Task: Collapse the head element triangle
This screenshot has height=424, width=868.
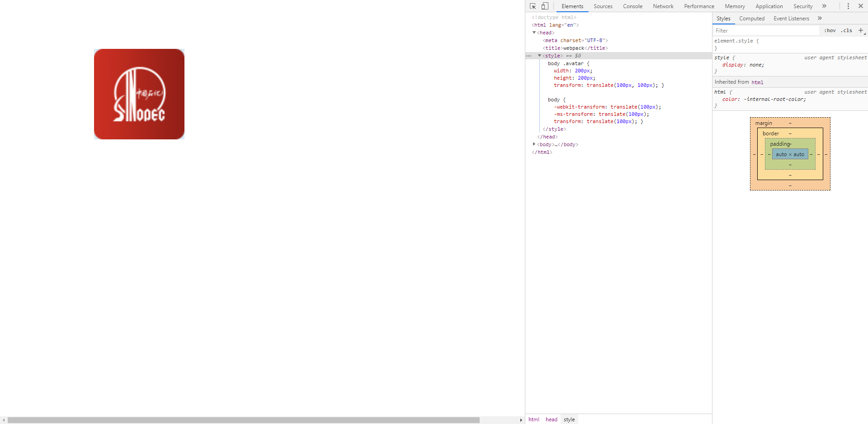Action: click(534, 33)
